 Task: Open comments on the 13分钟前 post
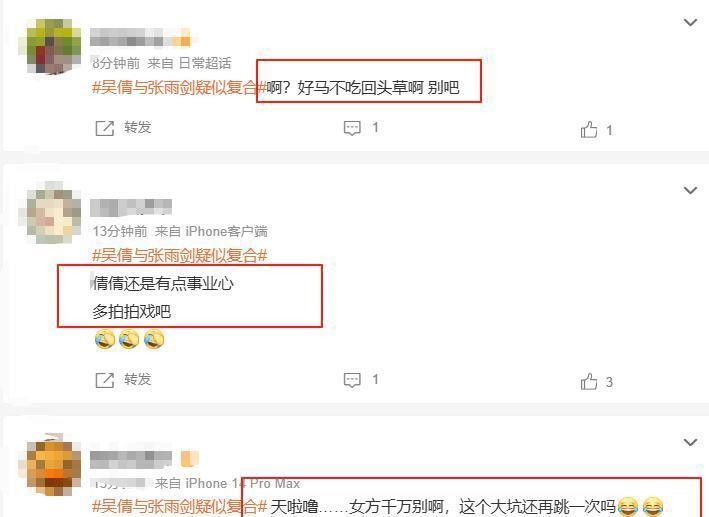pyautogui.click(x=352, y=380)
